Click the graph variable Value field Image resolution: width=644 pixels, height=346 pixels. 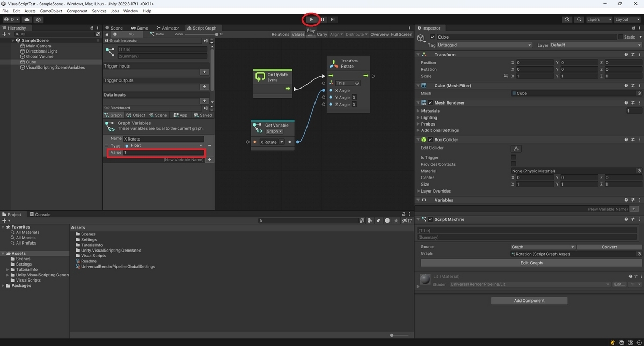[164, 153]
